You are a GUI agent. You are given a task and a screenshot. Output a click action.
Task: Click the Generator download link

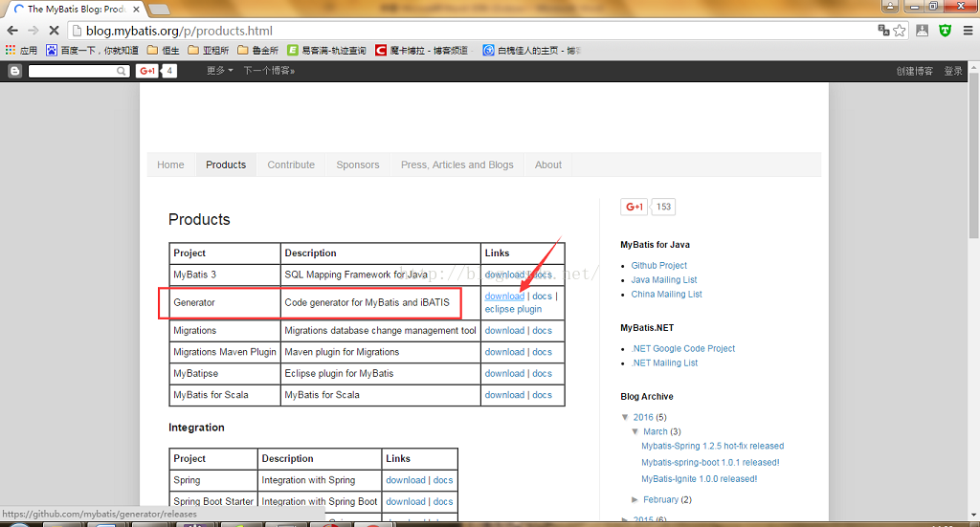click(x=504, y=296)
